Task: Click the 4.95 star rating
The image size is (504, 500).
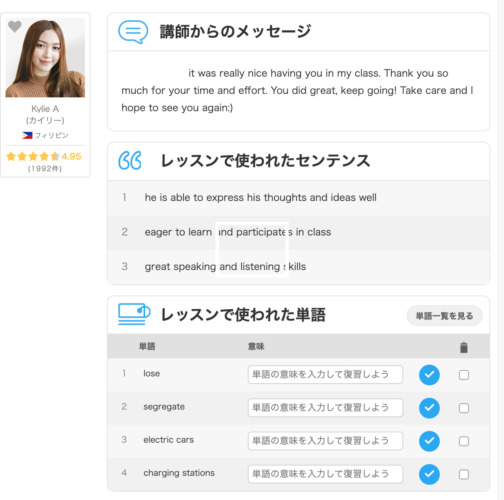Action: point(44,156)
